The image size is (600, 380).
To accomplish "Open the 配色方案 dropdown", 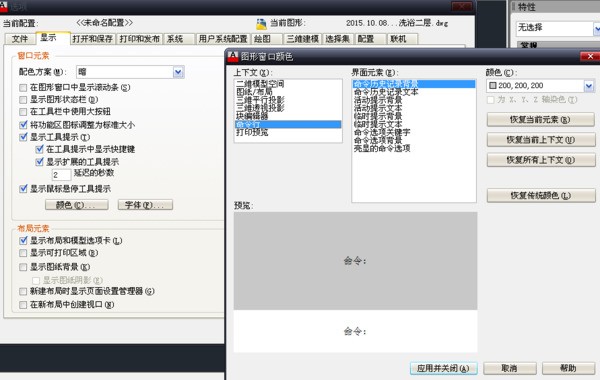I will tap(178, 72).
